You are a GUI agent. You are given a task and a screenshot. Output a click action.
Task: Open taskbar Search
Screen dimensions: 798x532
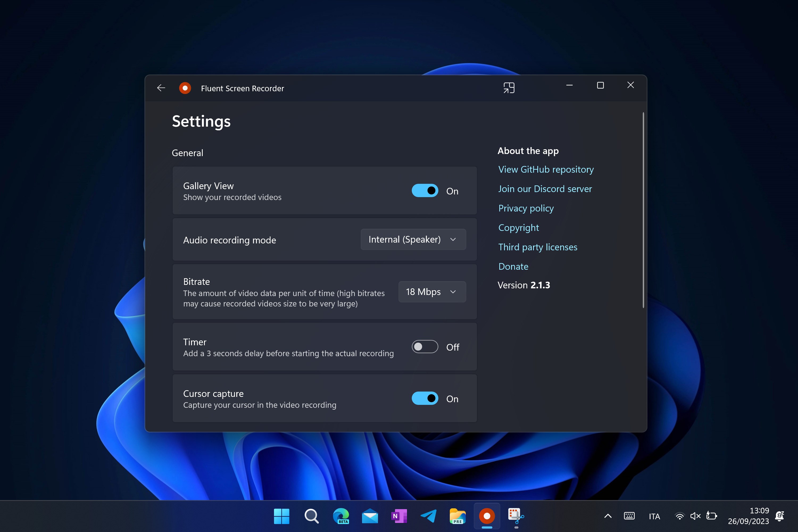click(x=311, y=516)
